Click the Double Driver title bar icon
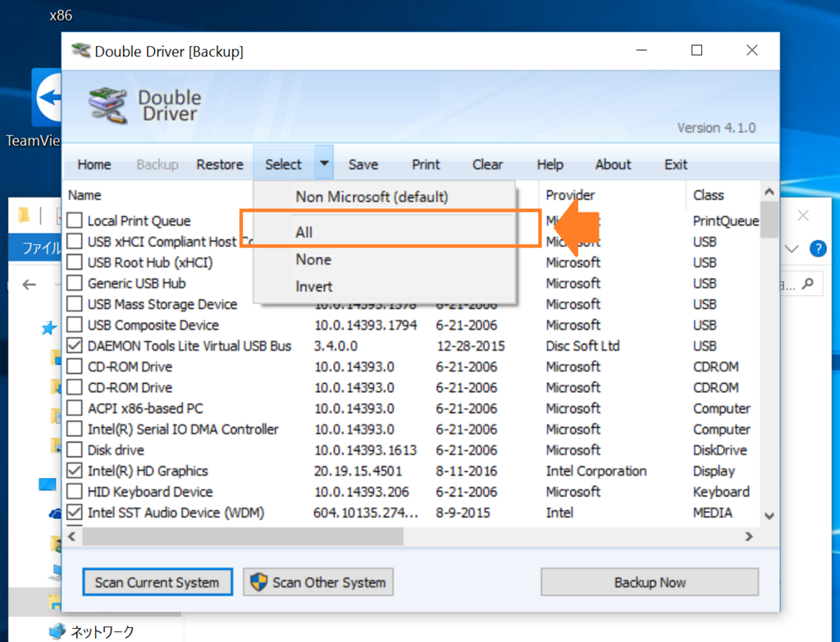Screen dimensions: 840x642 (81, 51)
